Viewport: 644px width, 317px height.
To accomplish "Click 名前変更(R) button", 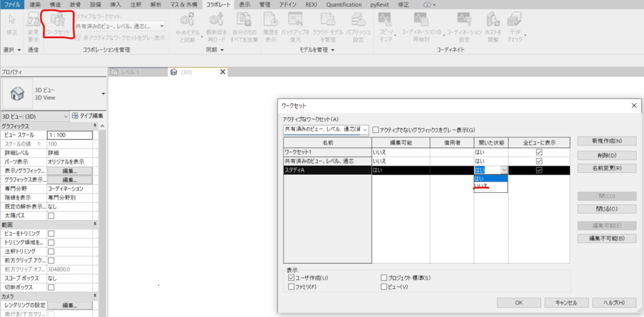I will 607,168.
